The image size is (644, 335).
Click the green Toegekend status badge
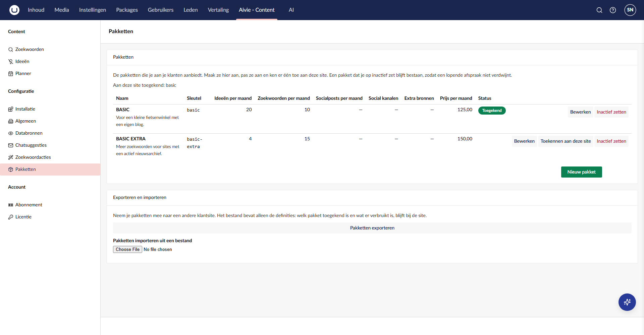[x=492, y=111]
